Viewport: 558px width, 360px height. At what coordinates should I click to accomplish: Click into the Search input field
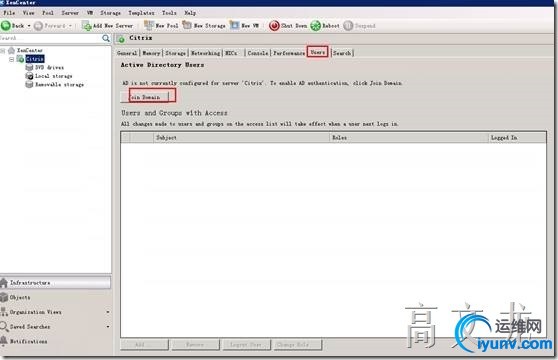51,38
